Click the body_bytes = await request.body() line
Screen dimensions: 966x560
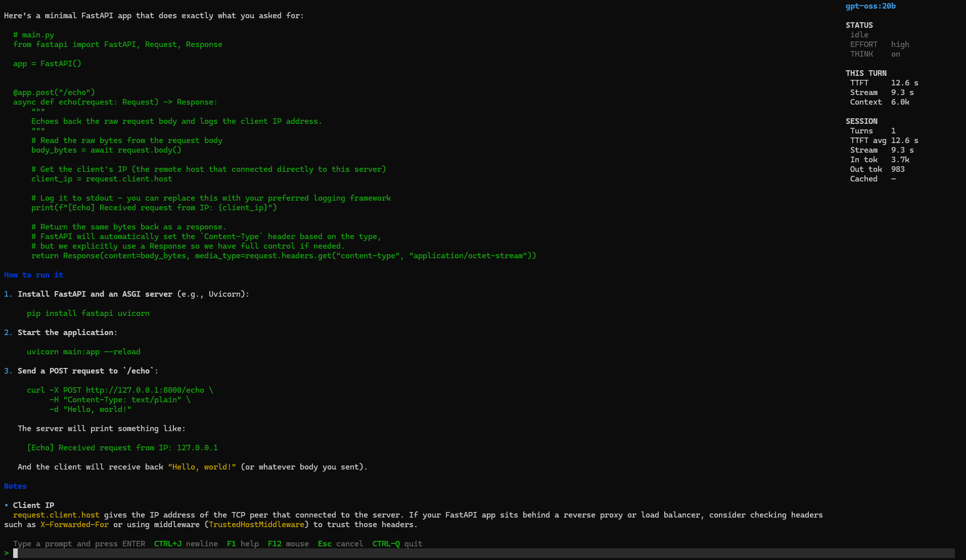coord(106,150)
